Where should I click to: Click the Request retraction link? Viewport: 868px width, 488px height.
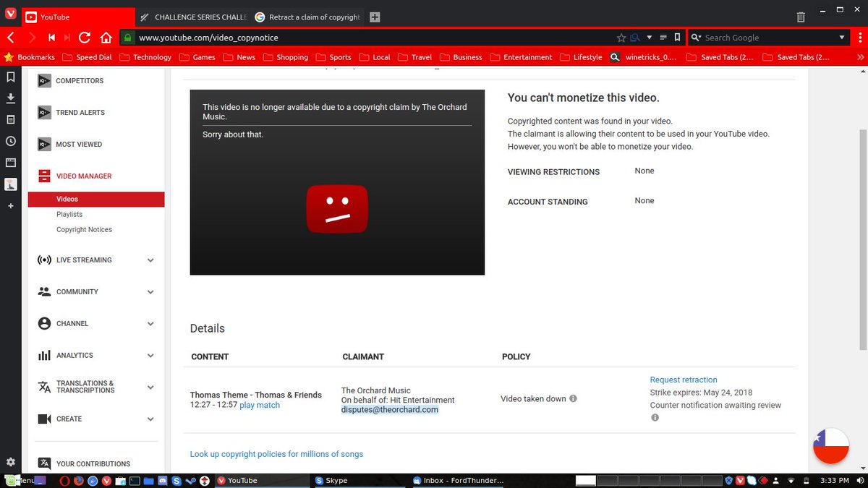coord(684,380)
